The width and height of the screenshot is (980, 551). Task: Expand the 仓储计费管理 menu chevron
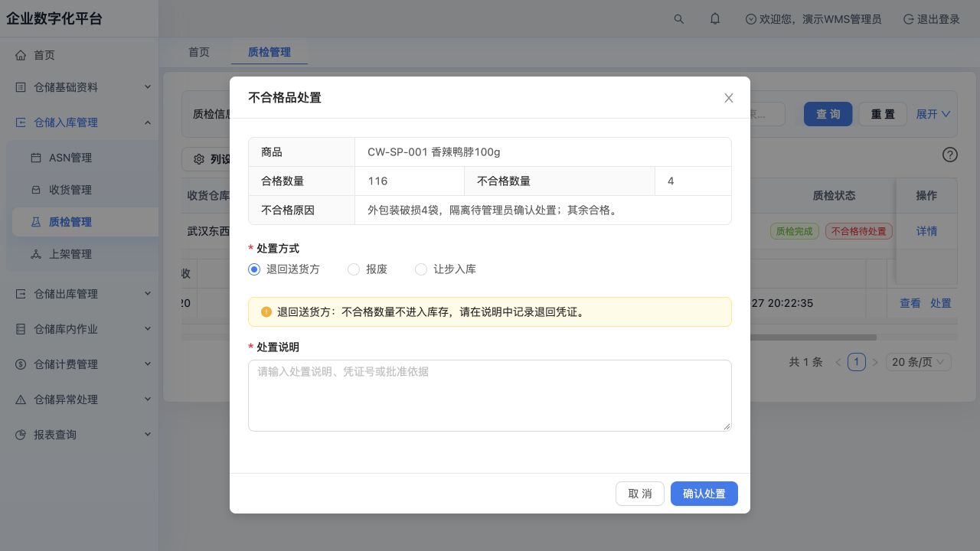pyautogui.click(x=148, y=364)
